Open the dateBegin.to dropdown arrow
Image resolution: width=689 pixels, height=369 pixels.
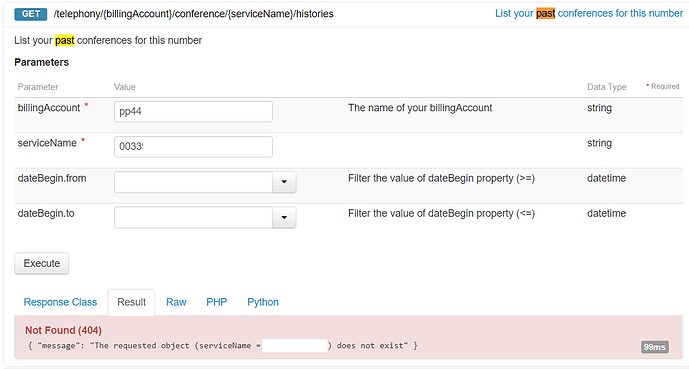tap(284, 217)
